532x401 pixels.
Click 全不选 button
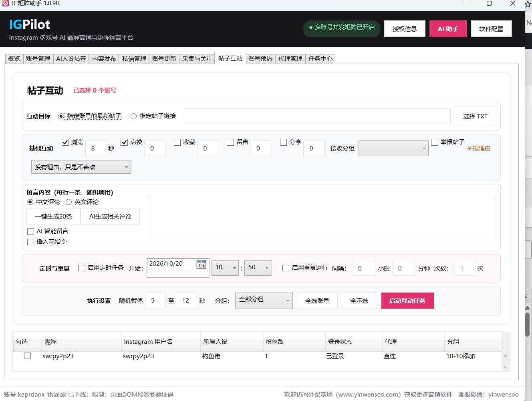[x=359, y=301]
